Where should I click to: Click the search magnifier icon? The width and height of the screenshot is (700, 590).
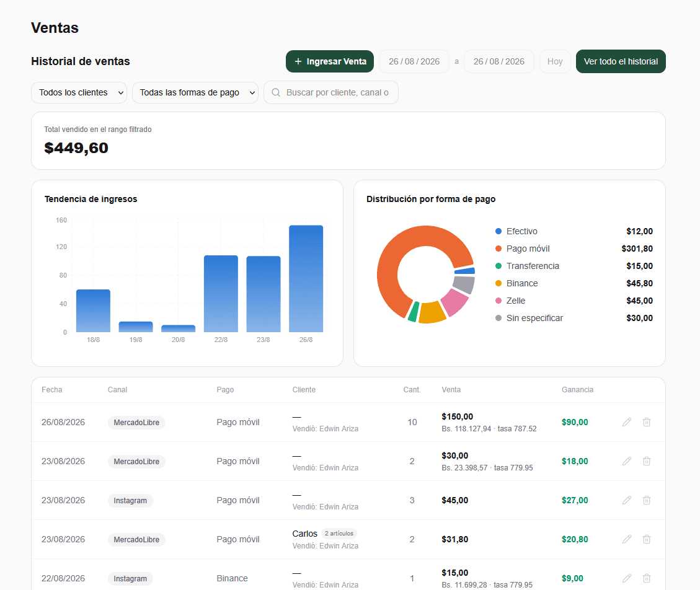coord(276,92)
